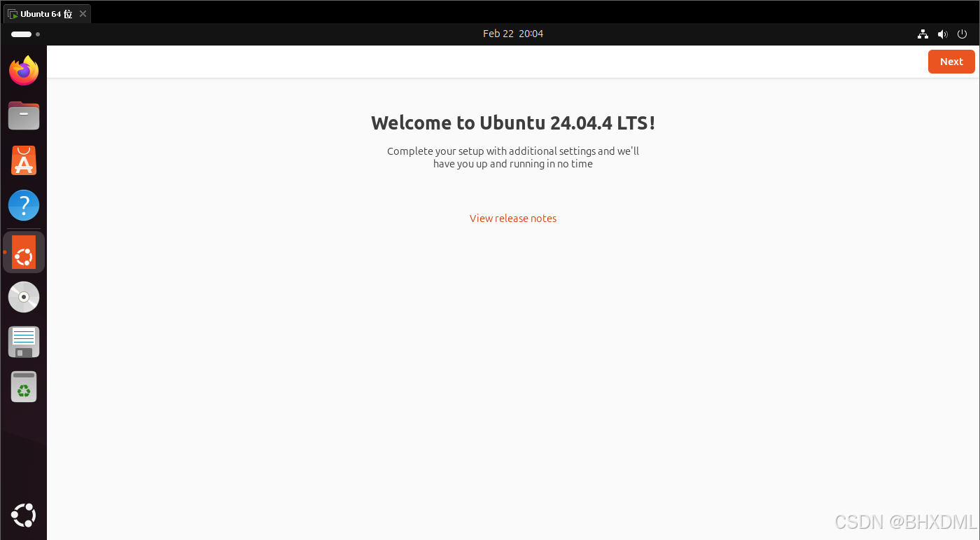980x540 pixels.
Task: Click the Activities workspace indicator pill
Action: [22, 34]
